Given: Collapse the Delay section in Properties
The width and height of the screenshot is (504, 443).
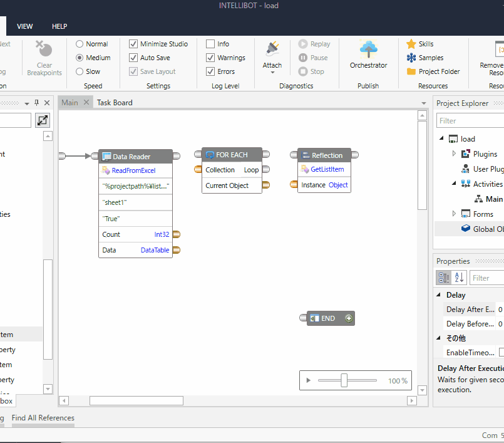Looking at the screenshot, I should click(438, 294).
